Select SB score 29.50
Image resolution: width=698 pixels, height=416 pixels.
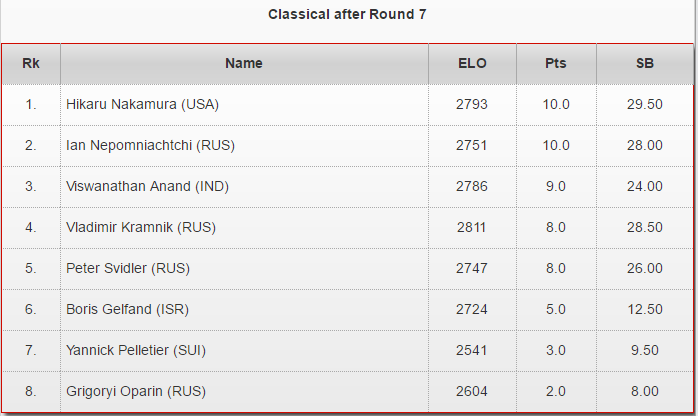pyautogui.click(x=645, y=104)
